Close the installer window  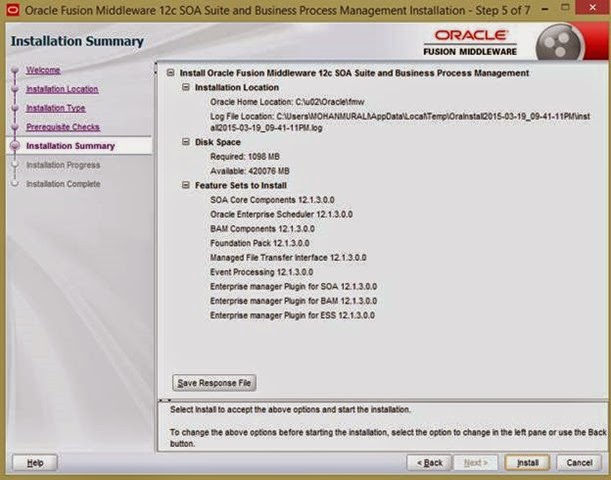pos(592,7)
